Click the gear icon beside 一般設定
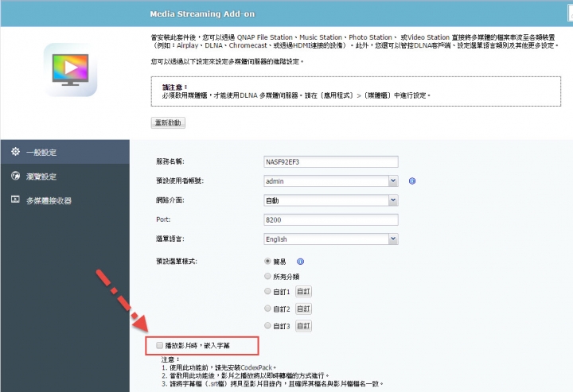This screenshot has height=392, width=573. (15, 151)
